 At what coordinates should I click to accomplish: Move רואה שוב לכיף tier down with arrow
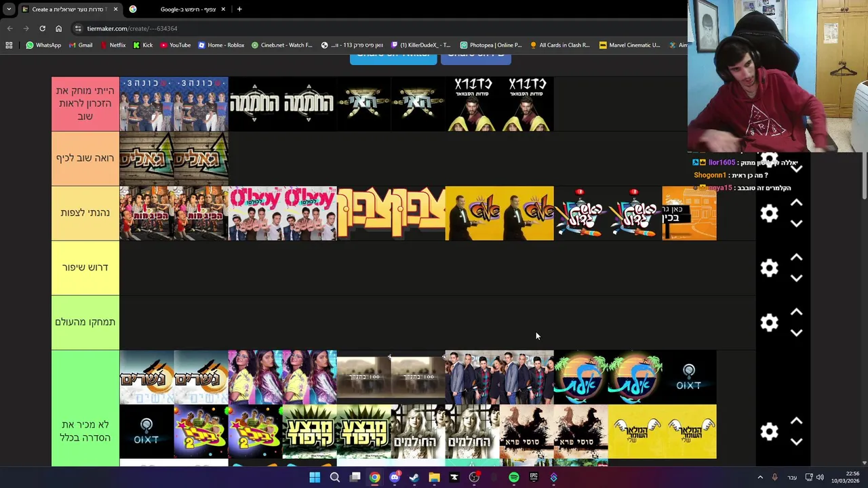click(797, 169)
